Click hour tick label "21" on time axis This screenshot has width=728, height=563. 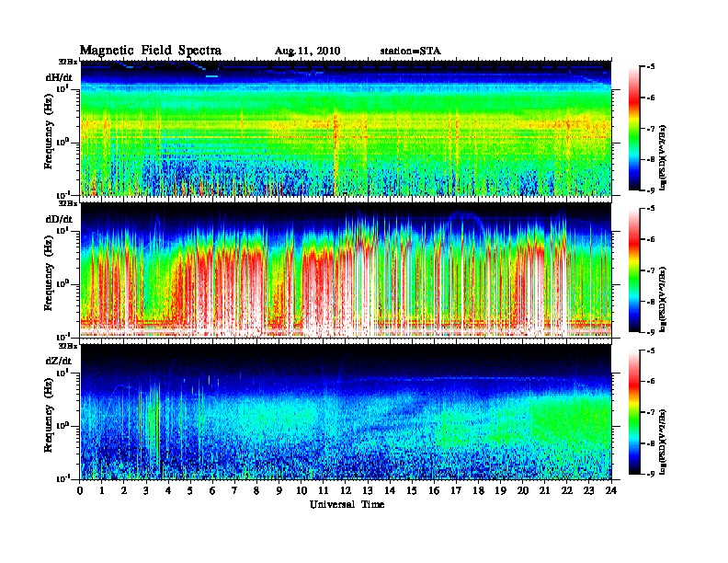pos(544,490)
